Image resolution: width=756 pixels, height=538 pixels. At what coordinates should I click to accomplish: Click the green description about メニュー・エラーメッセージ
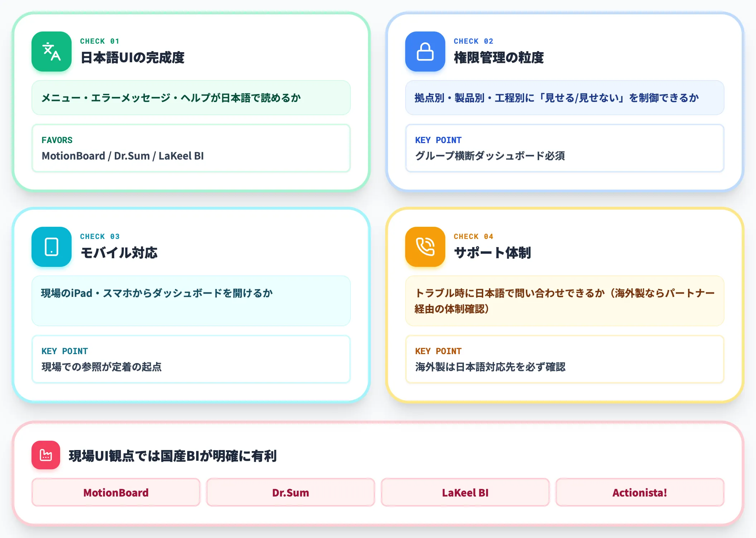tap(191, 98)
